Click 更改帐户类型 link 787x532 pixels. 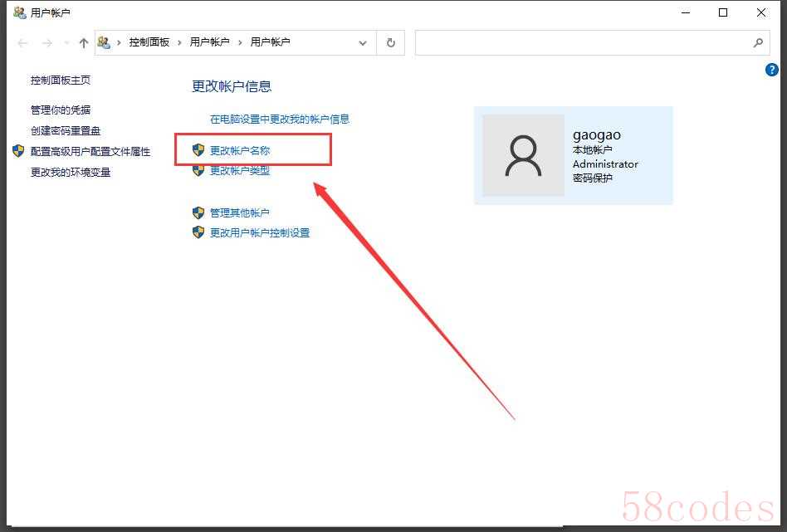tap(240, 171)
